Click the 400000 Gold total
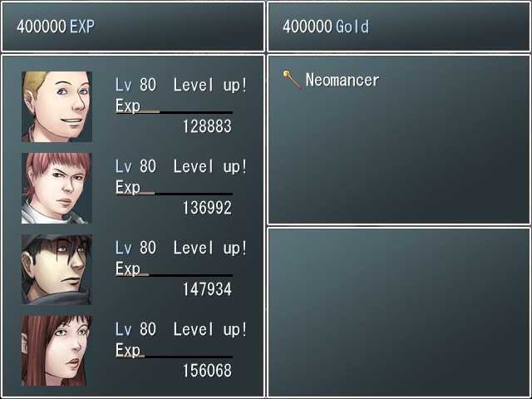Viewport: 532px width, 399px height. coord(326,27)
